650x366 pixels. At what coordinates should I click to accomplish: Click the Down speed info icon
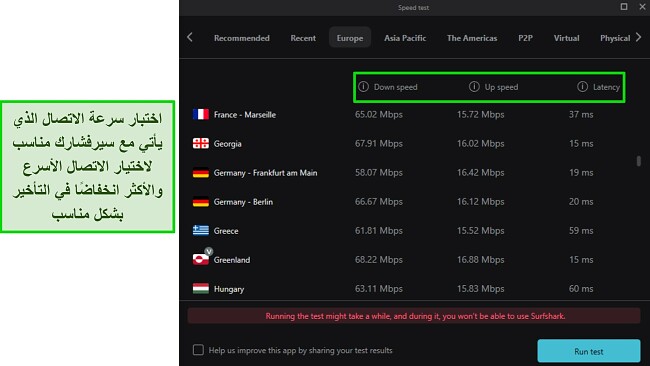pos(364,87)
